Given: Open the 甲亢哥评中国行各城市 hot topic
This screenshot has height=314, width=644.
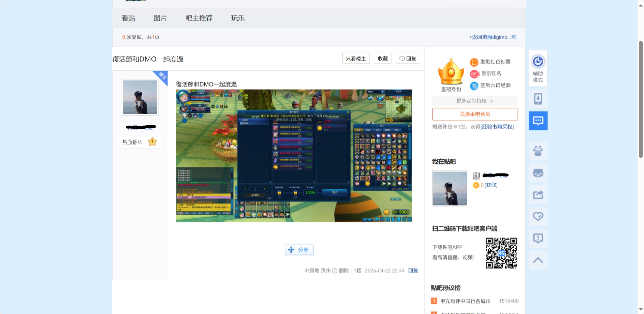Looking at the screenshot, I should (x=465, y=301).
